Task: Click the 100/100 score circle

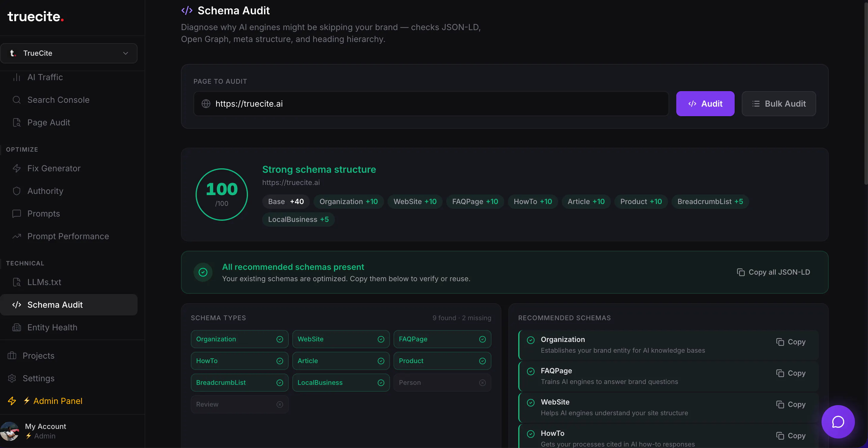Action: 222,195
